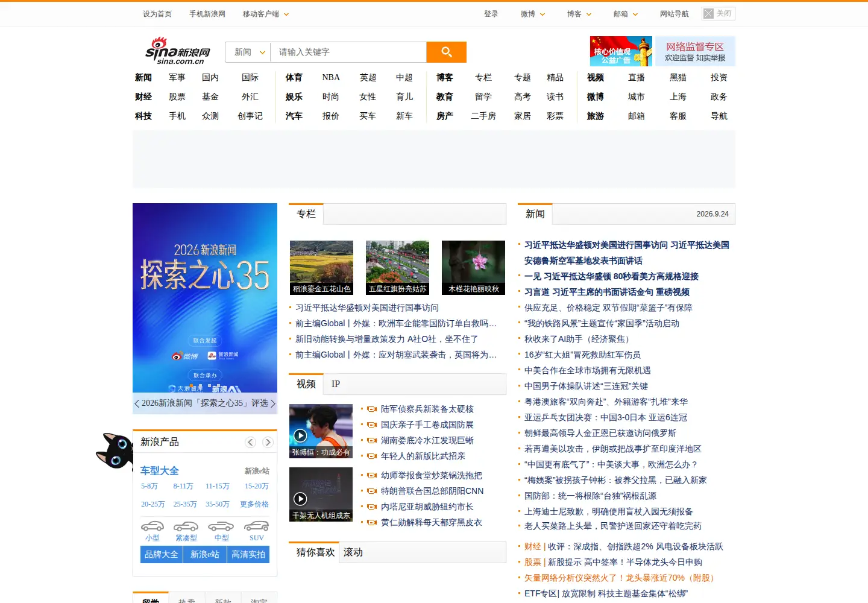The width and height of the screenshot is (868, 603).
Task: Open the 新闻 search category dropdown
Action: 248,52
